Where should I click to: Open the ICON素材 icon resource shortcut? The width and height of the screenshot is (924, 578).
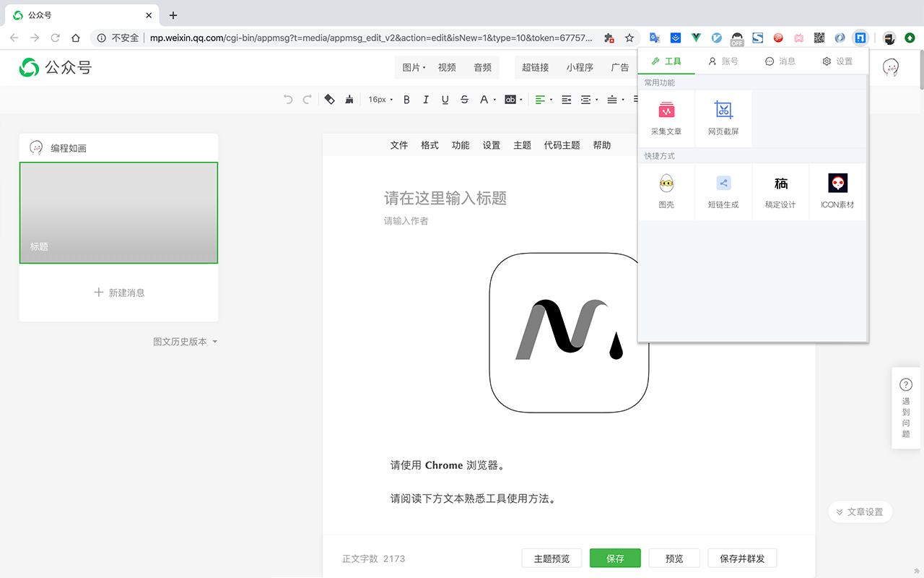point(837,191)
